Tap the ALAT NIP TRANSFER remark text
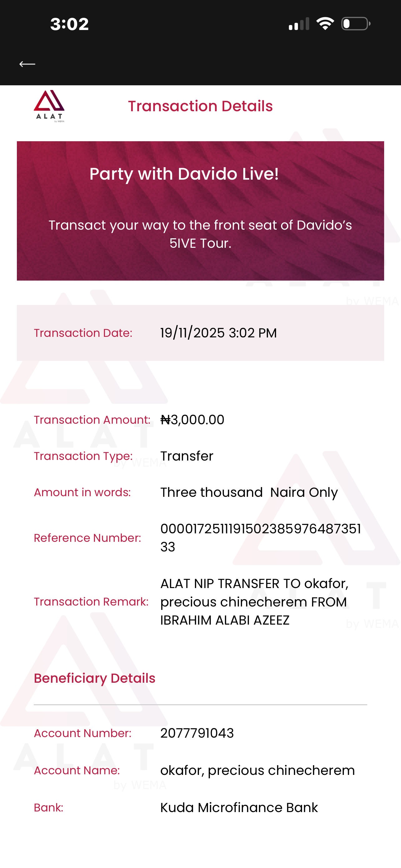Viewport: 401px width, 868px height. pos(254,602)
